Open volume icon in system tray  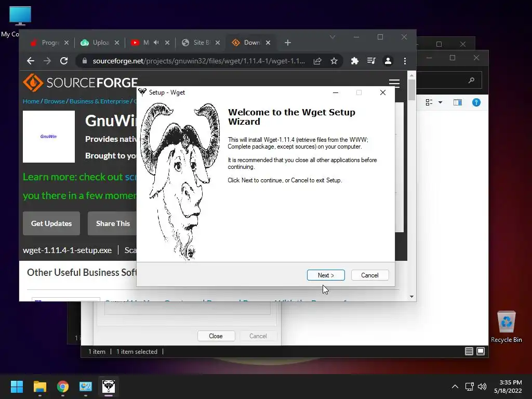click(x=482, y=387)
